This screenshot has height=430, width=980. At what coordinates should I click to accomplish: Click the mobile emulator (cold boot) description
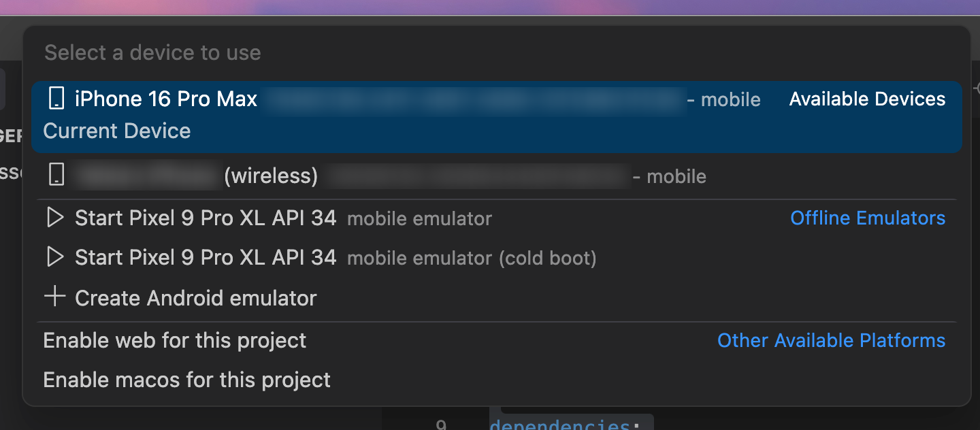(472, 259)
